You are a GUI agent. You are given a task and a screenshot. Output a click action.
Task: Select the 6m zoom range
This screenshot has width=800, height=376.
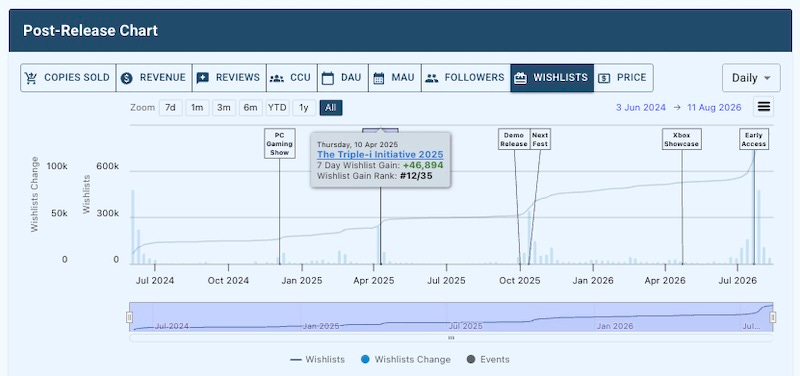pos(250,108)
